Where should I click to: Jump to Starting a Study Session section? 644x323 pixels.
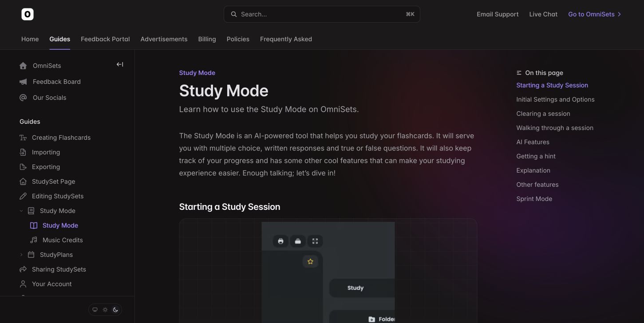tap(552, 85)
